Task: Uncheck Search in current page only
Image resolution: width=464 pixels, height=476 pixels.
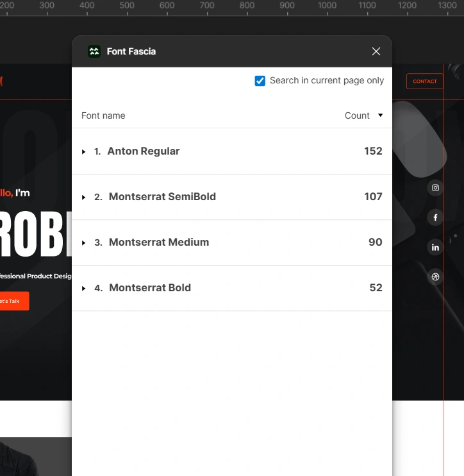Action: pyautogui.click(x=260, y=81)
